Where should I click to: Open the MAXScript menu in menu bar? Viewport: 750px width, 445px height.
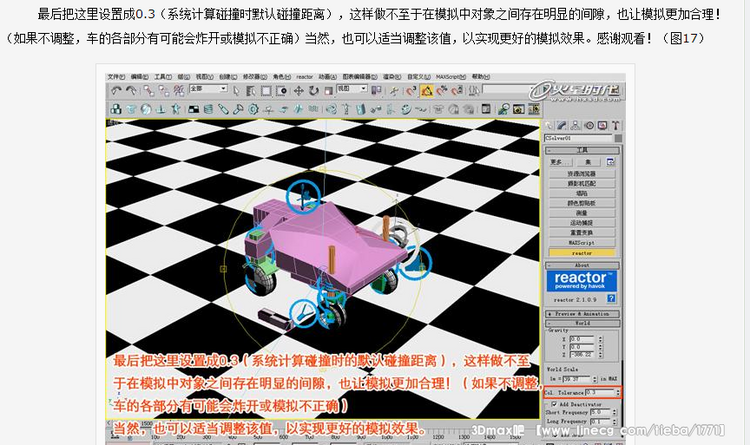tap(451, 77)
